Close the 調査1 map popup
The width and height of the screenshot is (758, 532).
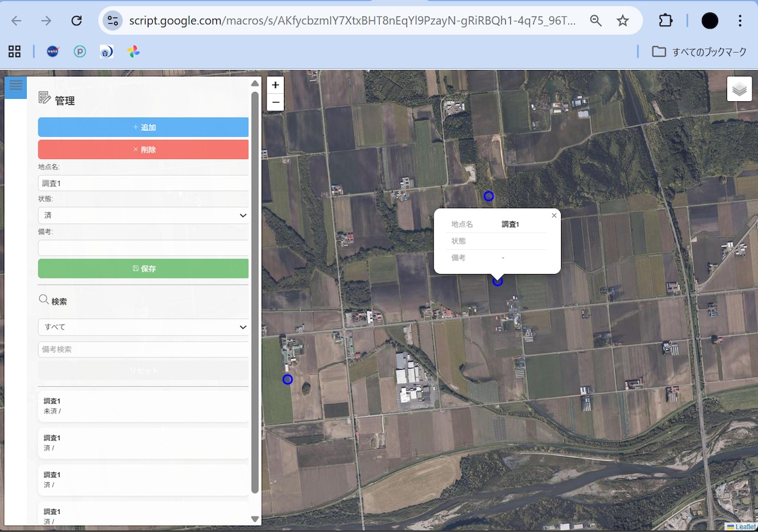tap(554, 216)
